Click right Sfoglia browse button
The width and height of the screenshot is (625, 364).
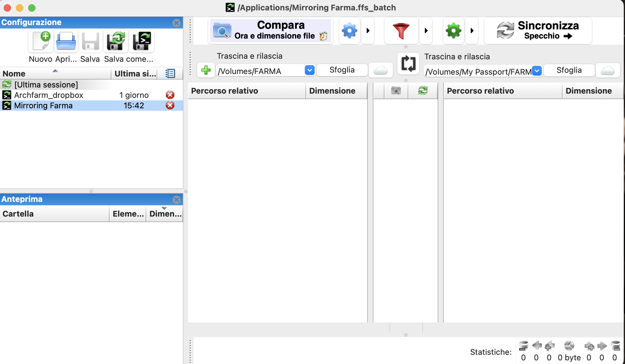tap(569, 70)
